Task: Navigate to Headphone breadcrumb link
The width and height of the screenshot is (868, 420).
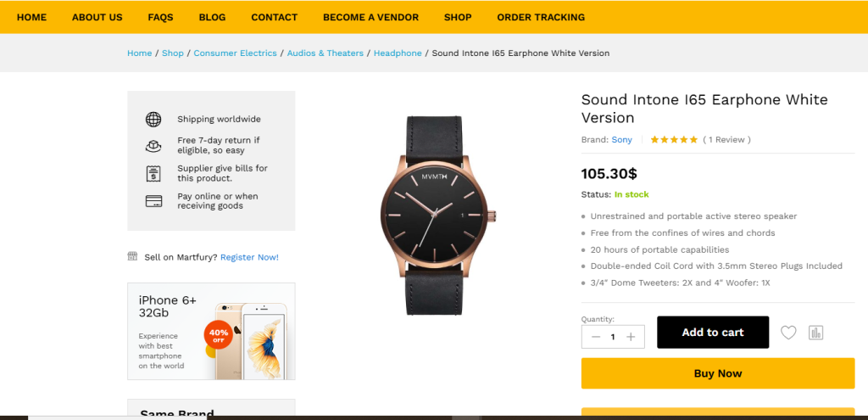Action: click(x=398, y=53)
